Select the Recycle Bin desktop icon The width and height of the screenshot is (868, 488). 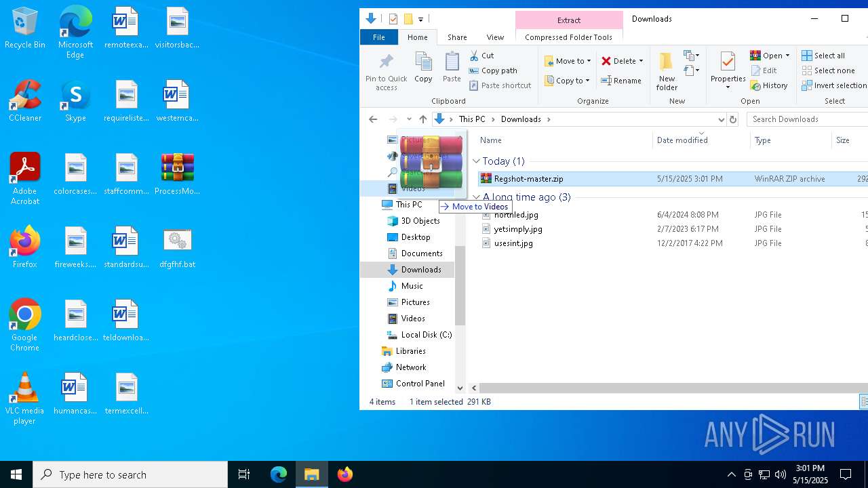coord(25,28)
